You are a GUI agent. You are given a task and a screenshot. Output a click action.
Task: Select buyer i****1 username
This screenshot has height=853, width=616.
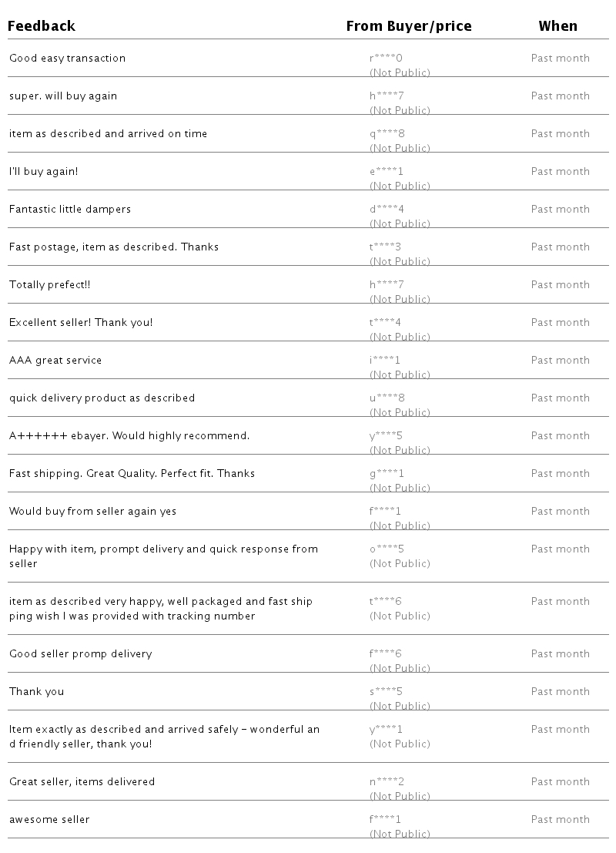coord(385,361)
